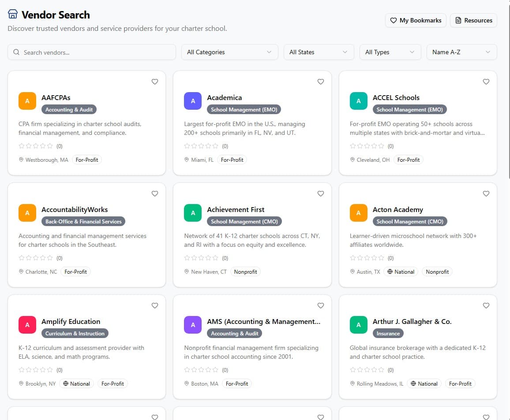Click the Vendor Search storefront icon
Viewport: 510px width, 420px height.
point(13,14)
